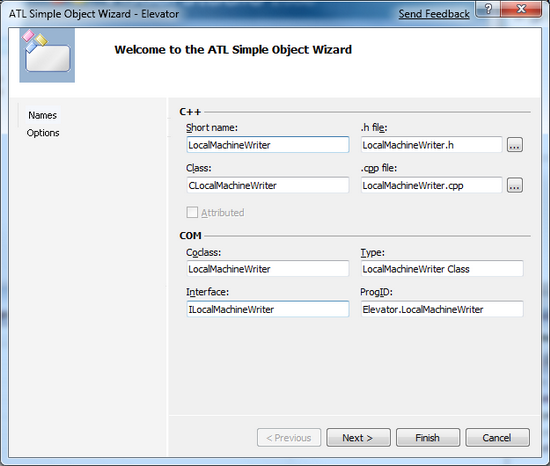This screenshot has height=466, width=550.
Task: Click the Send Feedback link
Action: click(434, 14)
